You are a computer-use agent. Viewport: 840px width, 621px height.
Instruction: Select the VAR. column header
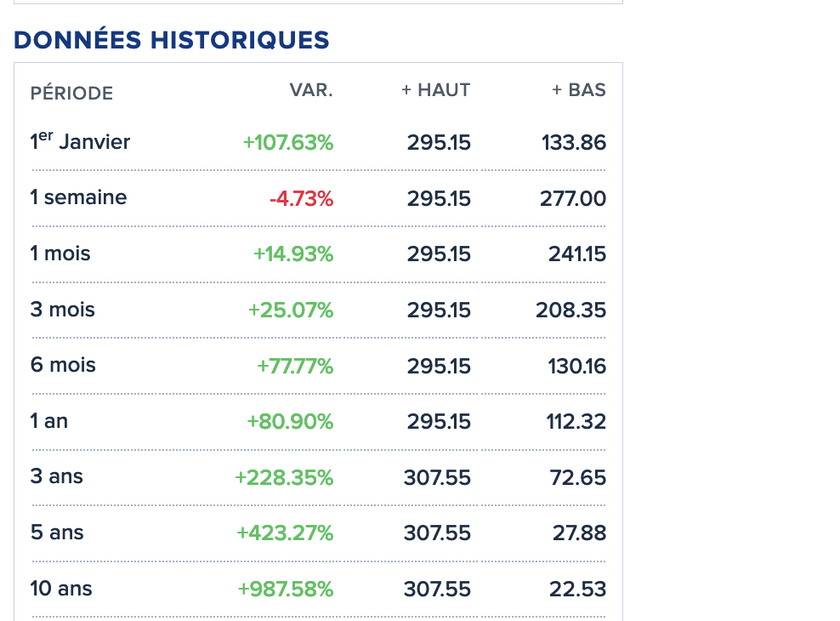pyautogui.click(x=311, y=90)
